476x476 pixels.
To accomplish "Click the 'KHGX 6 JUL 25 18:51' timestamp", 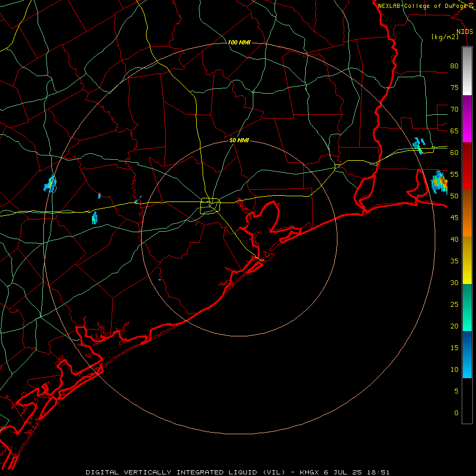I will click(x=344, y=472).
